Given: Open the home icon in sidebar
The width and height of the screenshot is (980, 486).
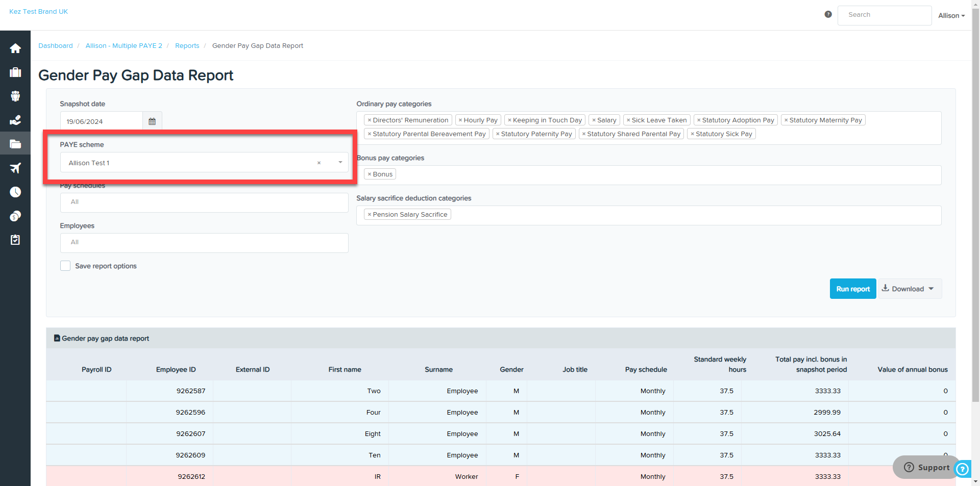Looking at the screenshot, I should pos(15,48).
